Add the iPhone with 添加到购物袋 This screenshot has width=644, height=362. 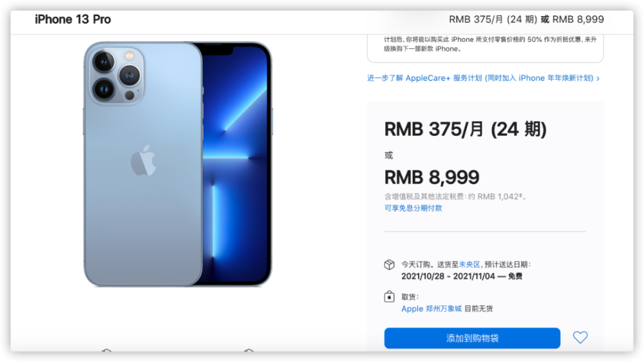[472, 338]
